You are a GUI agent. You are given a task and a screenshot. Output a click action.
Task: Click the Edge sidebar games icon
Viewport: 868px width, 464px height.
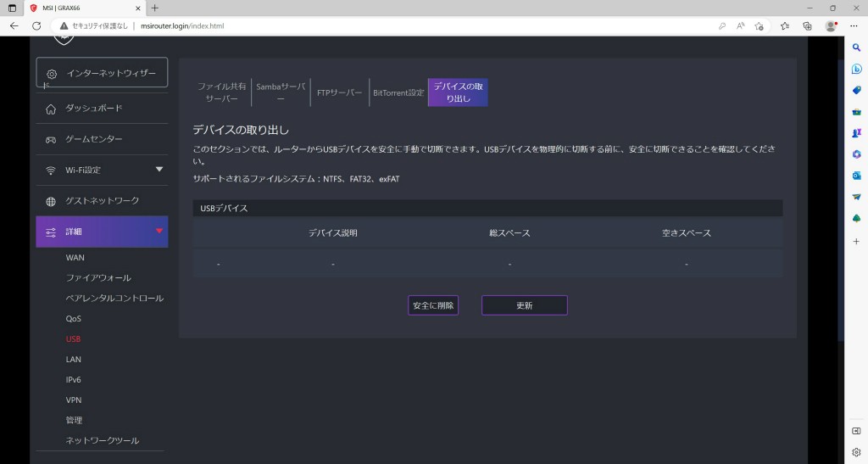click(856, 133)
